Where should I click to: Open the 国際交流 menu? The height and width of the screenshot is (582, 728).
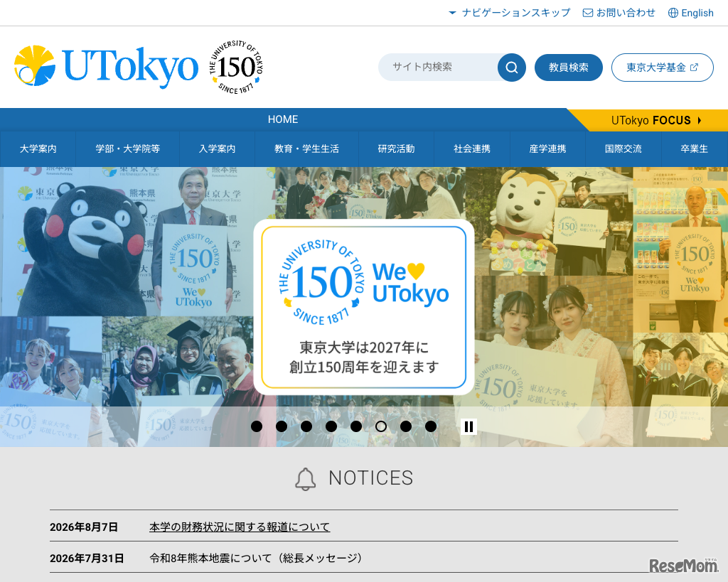(x=623, y=149)
